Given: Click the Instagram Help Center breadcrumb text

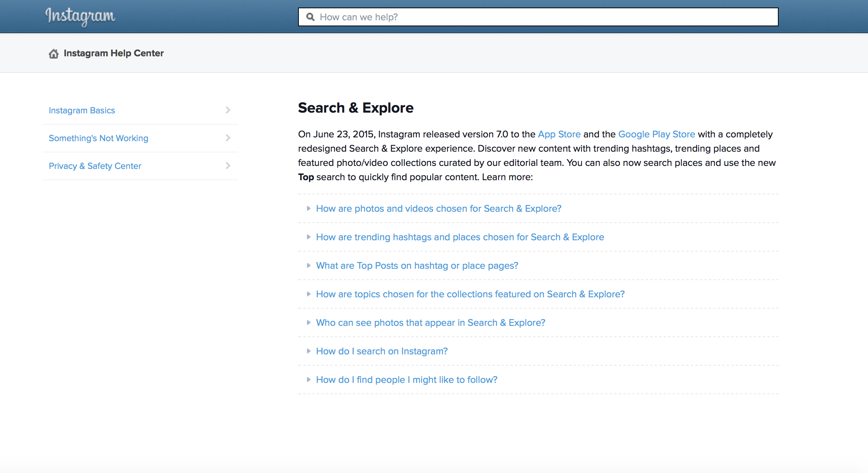Looking at the screenshot, I should pos(114,53).
